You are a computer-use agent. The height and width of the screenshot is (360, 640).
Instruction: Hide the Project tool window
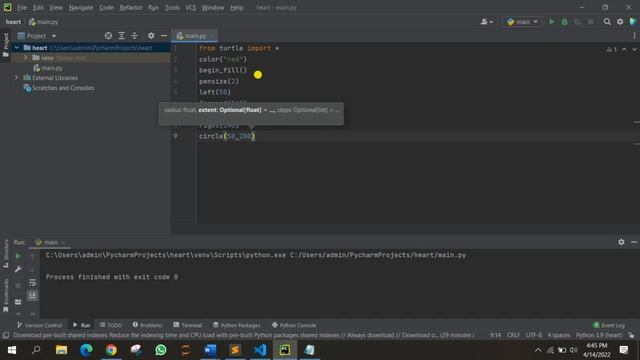[x=164, y=36]
